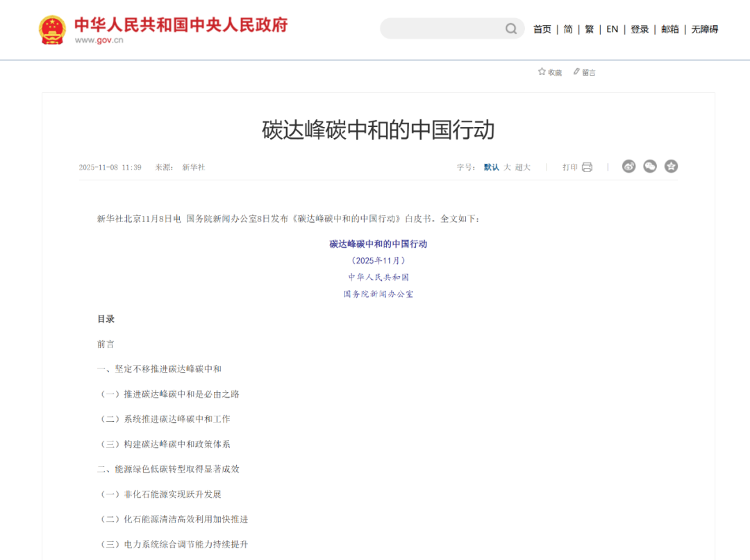
Task: Click the printer icon
Action: [x=587, y=167]
